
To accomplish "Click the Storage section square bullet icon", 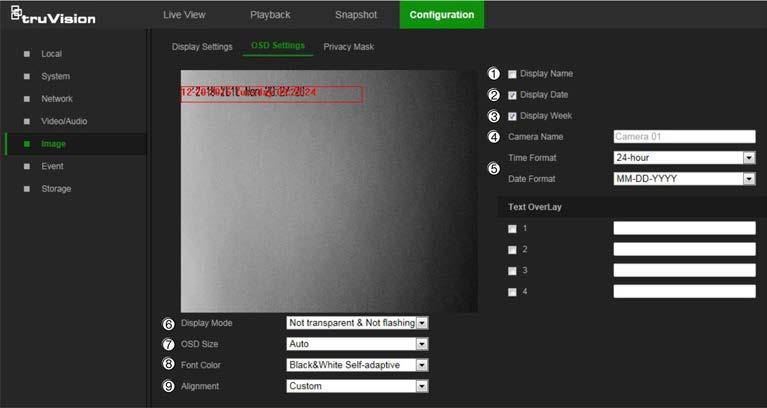I will tap(27, 189).
